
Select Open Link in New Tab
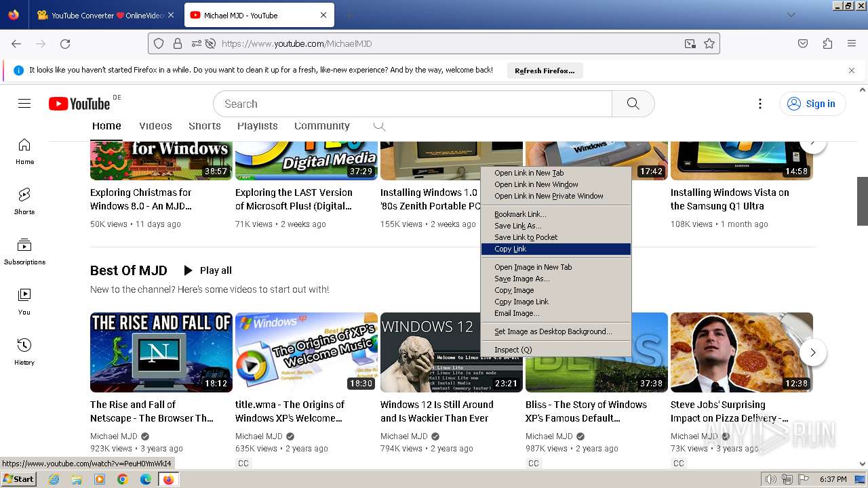556,173
